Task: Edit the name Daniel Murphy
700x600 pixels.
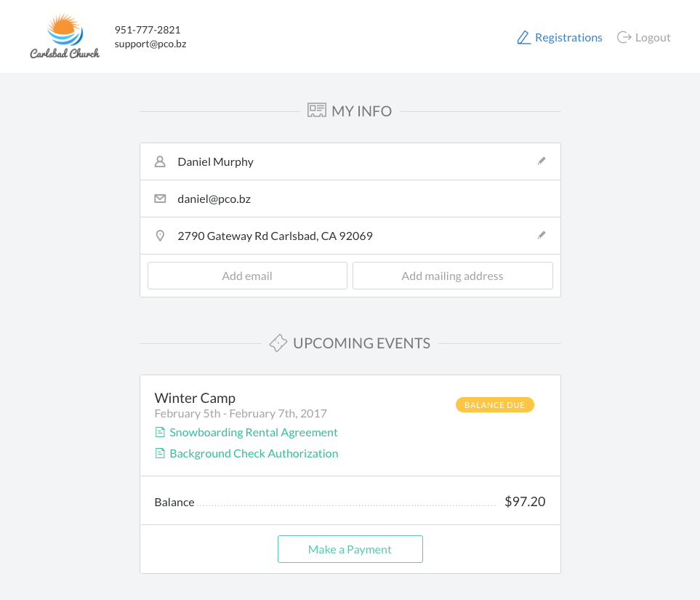Action: [x=542, y=161]
